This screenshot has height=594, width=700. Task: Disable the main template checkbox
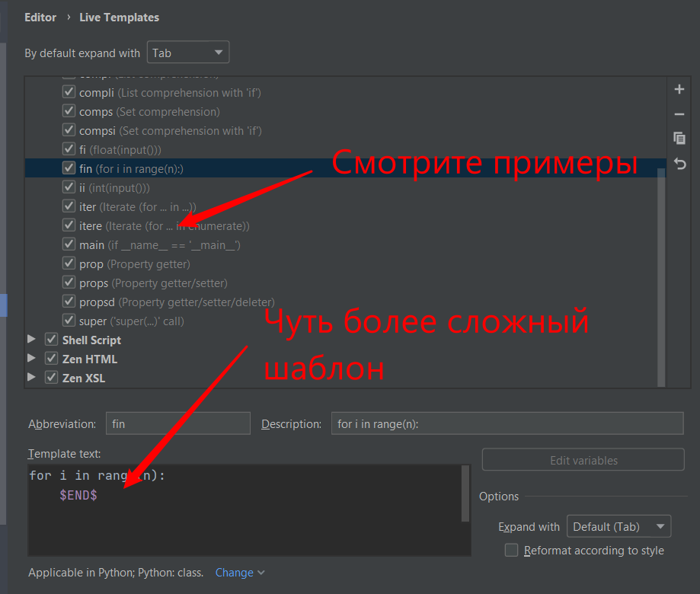coord(69,245)
